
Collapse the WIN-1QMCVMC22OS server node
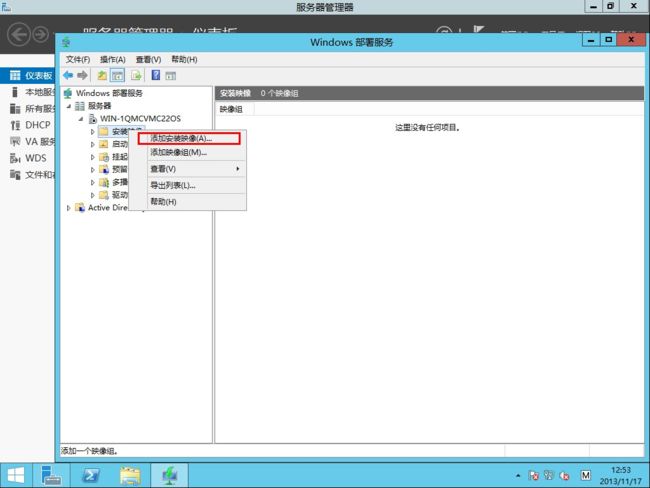pyautogui.click(x=81, y=119)
